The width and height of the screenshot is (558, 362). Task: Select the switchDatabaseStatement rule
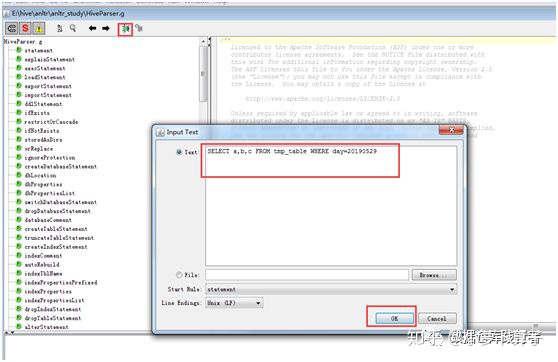click(61, 202)
